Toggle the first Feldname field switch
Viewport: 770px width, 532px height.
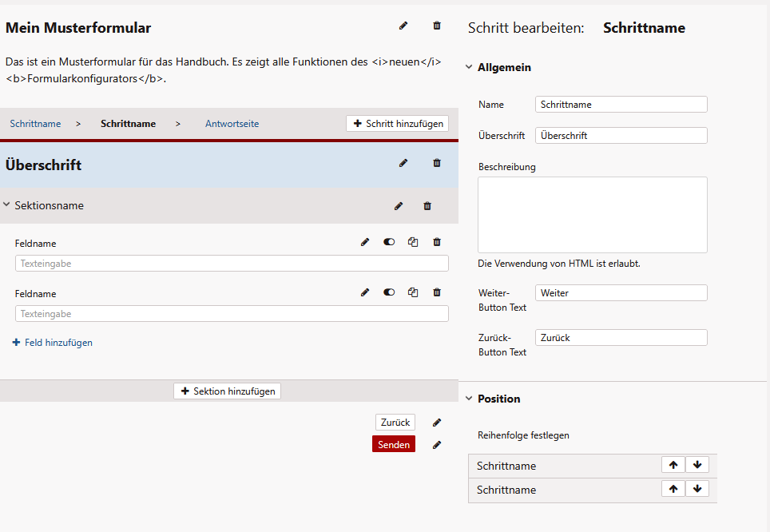click(389, 242)
